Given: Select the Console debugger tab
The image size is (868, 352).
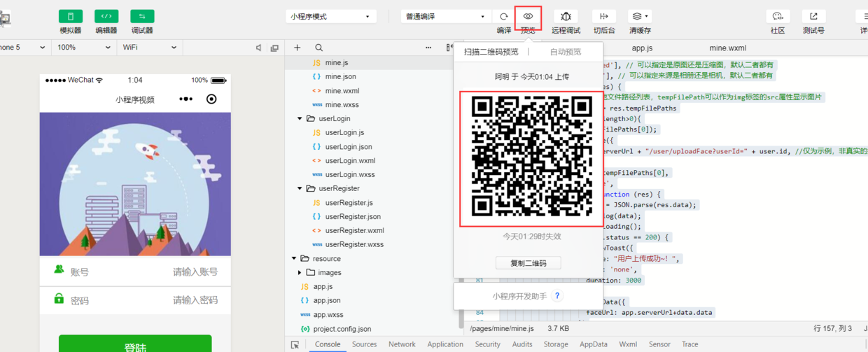Looking at the screenshot, I should (328, 344).
